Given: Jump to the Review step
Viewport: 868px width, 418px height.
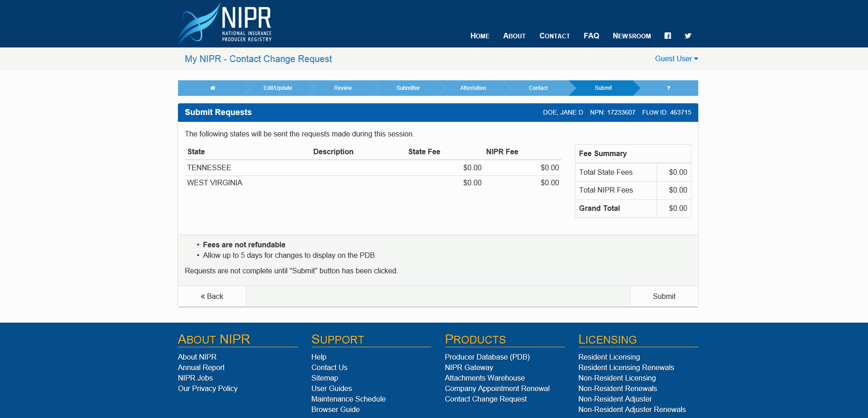Looking at the screenshot, I should click(x=343, y=88).
